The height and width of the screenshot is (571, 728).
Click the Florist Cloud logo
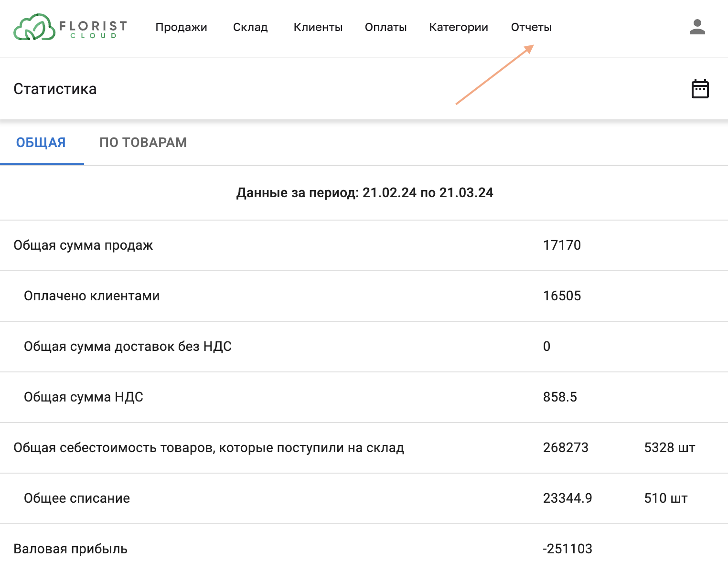(x=70, y=27)
